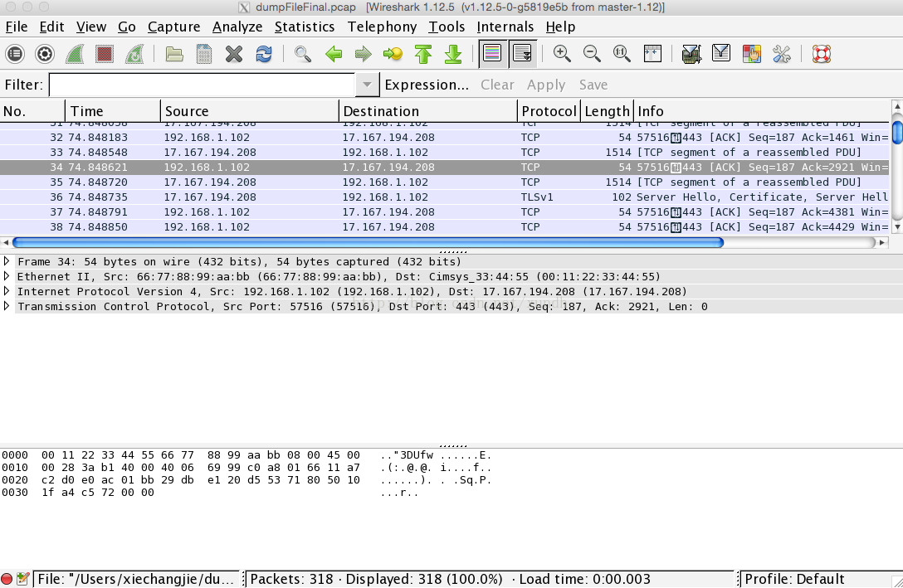Go to specified packet number icon
The height and width of the screenshot is (588, 903).
393,54
